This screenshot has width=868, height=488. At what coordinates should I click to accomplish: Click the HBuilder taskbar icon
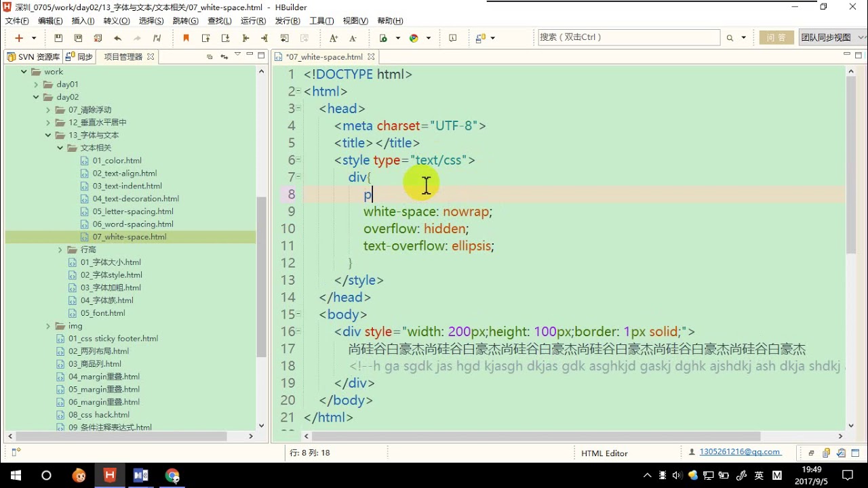tap(109, 475)
